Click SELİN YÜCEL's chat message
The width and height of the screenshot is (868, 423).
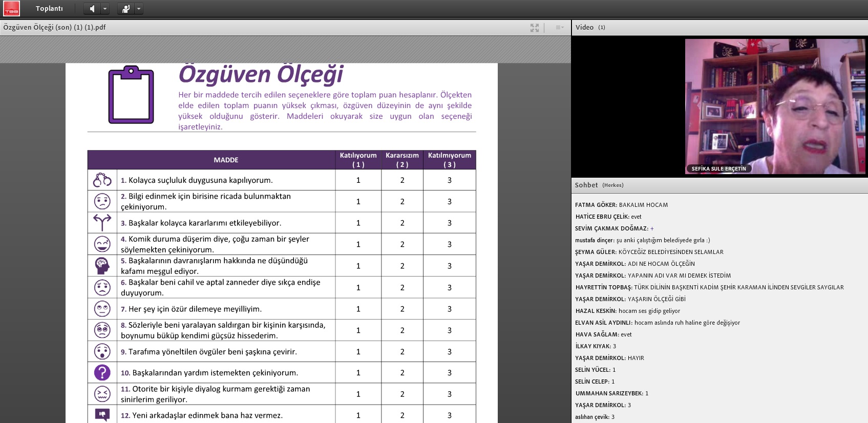(x=595, y=370)
